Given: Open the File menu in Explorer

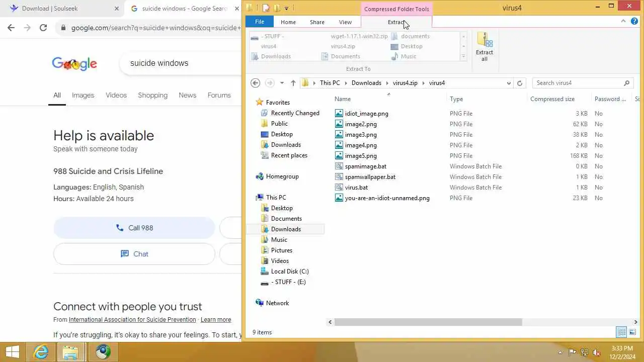Looking at the screenshot, I should pyautogui.click(x=260, y=22).
